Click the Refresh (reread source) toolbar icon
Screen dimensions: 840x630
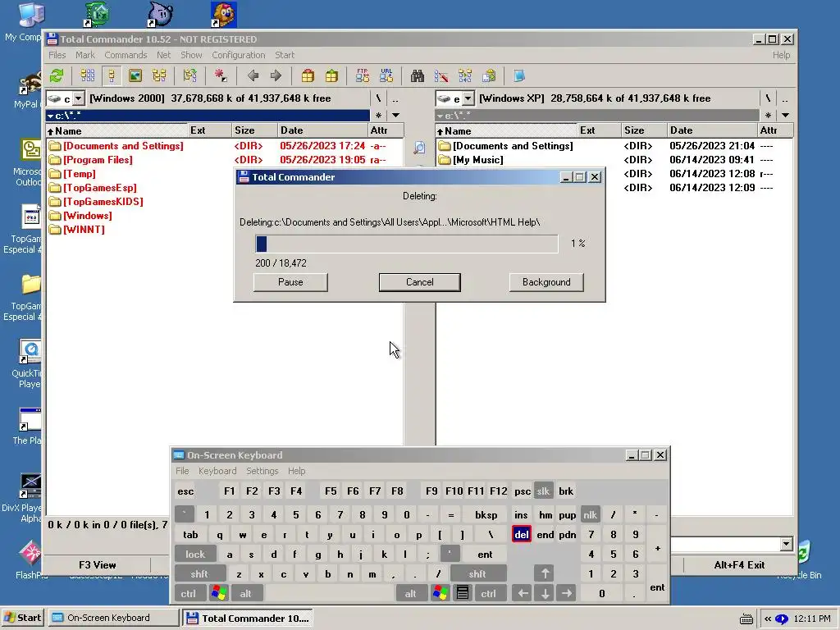[57, 75]
